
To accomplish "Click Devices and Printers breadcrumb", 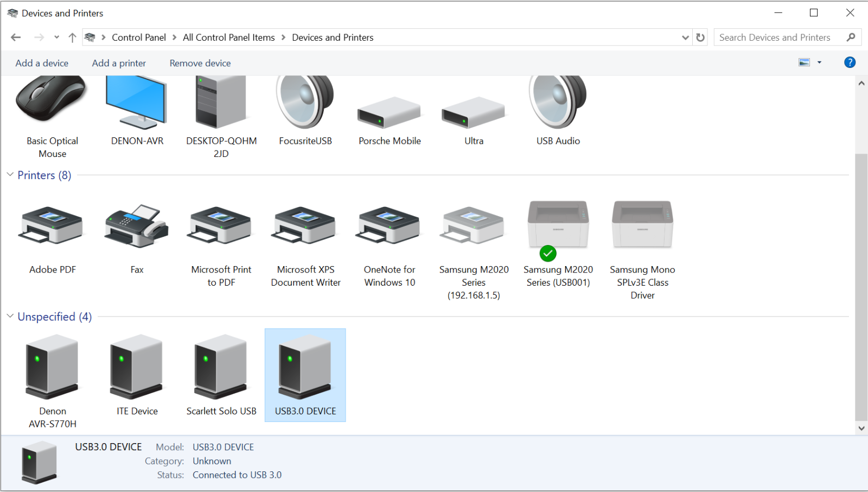I will pos(333,37).
